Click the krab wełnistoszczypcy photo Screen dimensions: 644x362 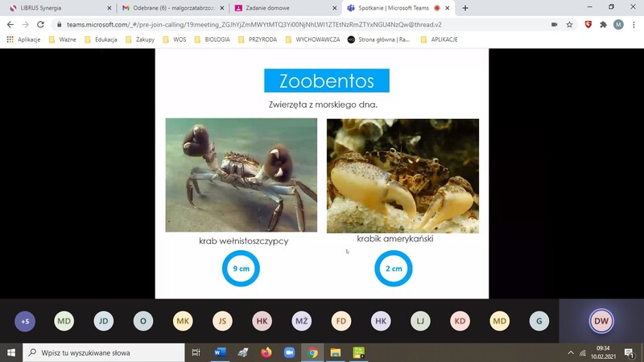point(242,175)
